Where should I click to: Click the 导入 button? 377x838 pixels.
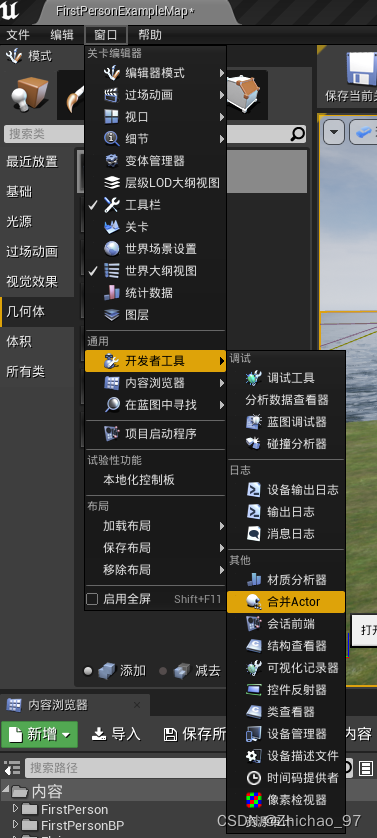coord(116,734)
